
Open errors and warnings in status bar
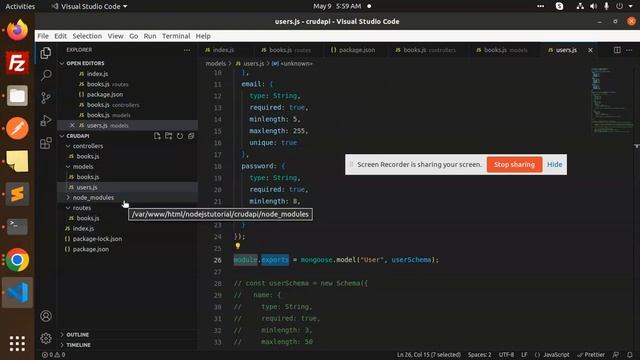click(x=53, y=355)
